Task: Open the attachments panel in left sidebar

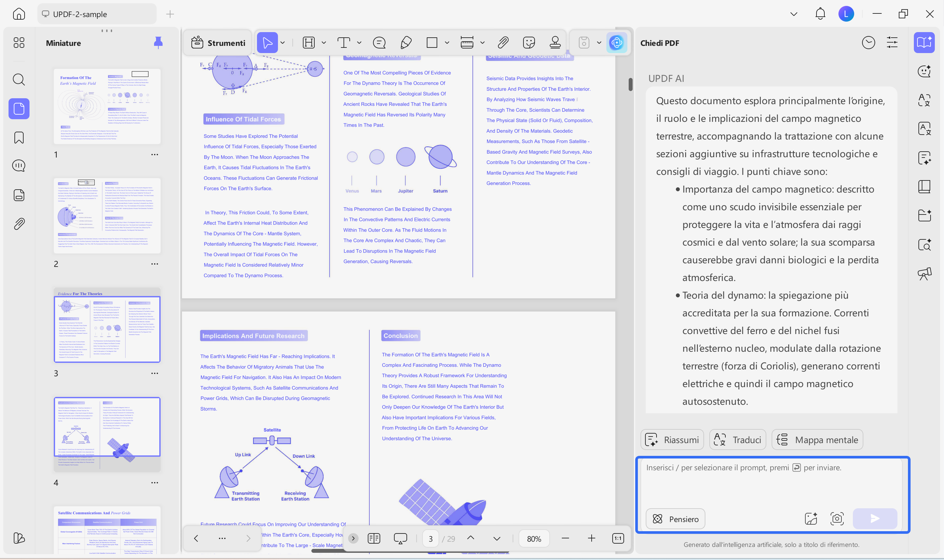Action: [19, 224]
